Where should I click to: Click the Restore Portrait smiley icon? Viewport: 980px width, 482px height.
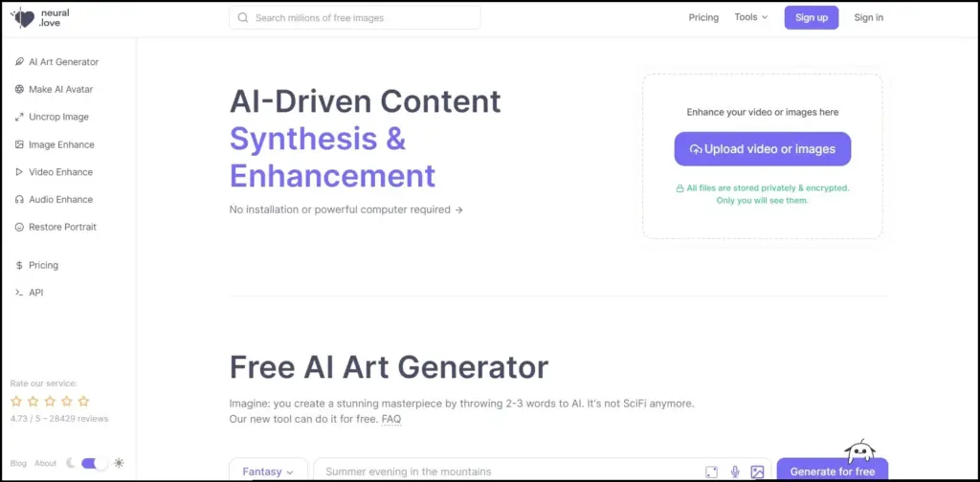[x=19, y=227]
